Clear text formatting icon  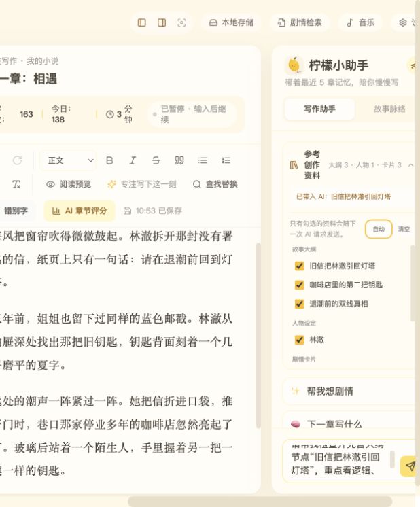coord(16,184)
